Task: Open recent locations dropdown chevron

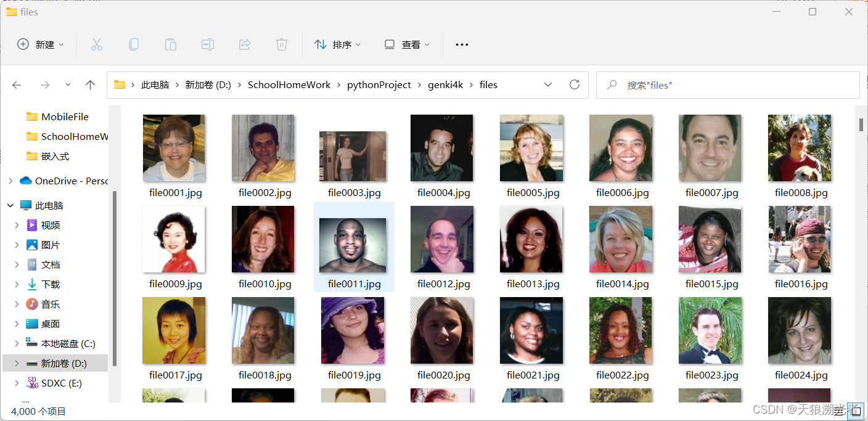Action: [x=68, y=85]
